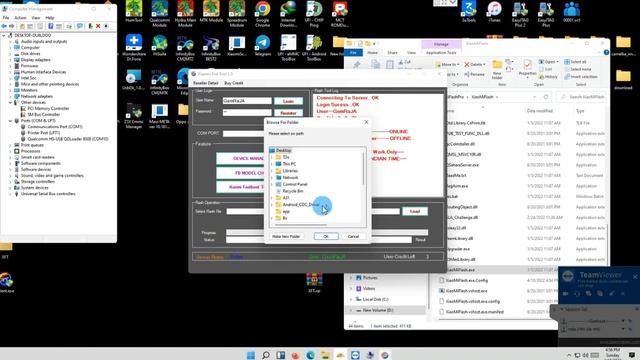Launch Google Chrome from the desktop

tap(262, 13)
